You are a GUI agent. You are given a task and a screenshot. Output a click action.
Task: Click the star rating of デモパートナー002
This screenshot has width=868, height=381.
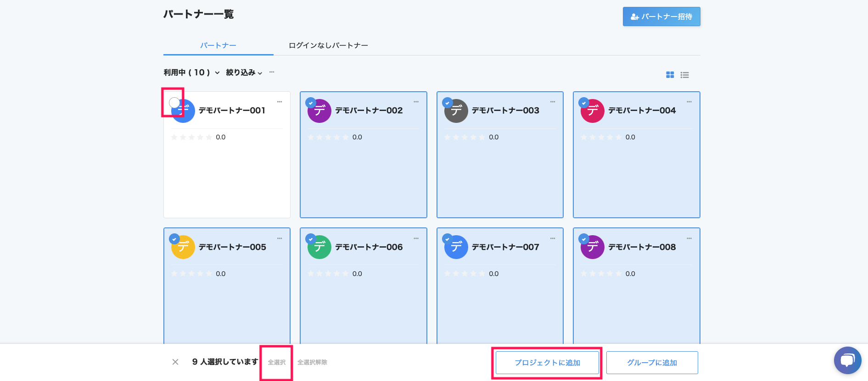point(328,137)
